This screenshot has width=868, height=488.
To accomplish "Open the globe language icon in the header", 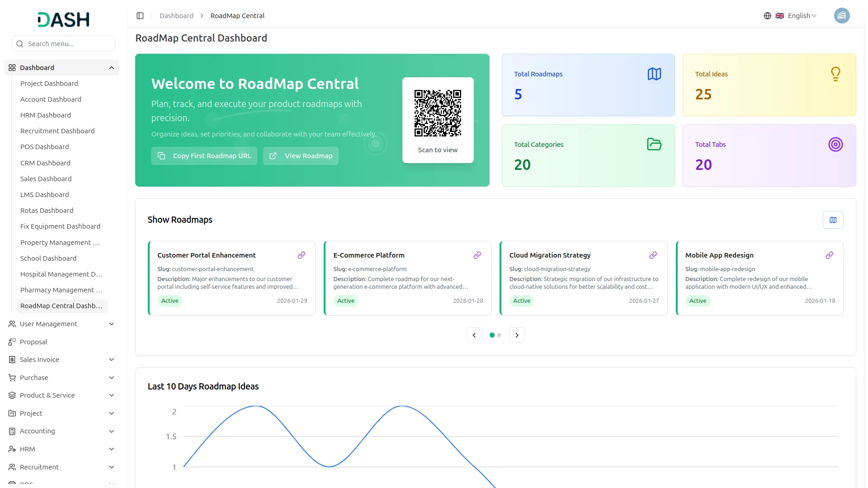I will pyautogui.click(x=767, y=15).
